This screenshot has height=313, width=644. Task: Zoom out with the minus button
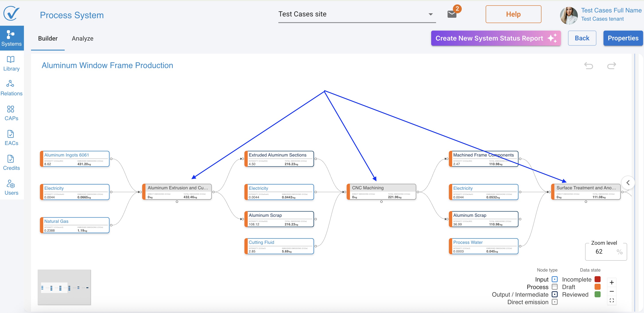pyautogui.click(x=611, y=291)
